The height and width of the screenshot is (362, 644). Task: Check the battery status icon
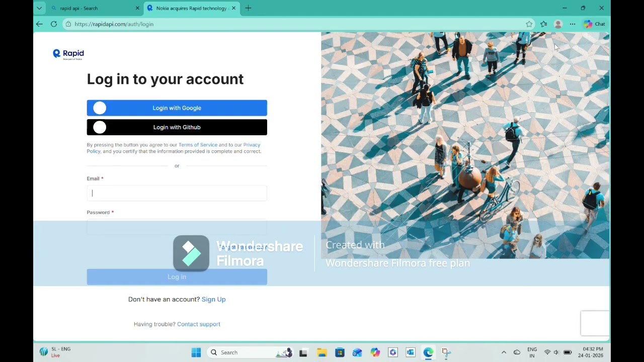pos(568,352)
